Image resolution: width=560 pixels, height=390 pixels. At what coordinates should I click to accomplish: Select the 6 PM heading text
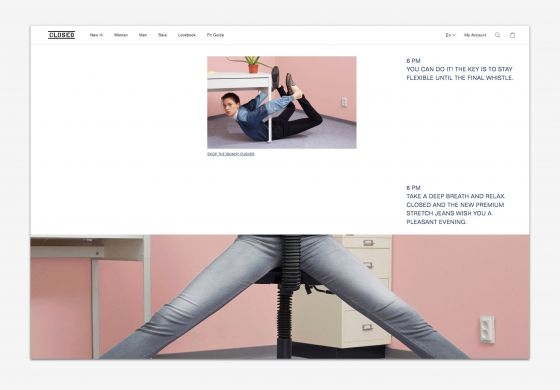pos(413,61)
